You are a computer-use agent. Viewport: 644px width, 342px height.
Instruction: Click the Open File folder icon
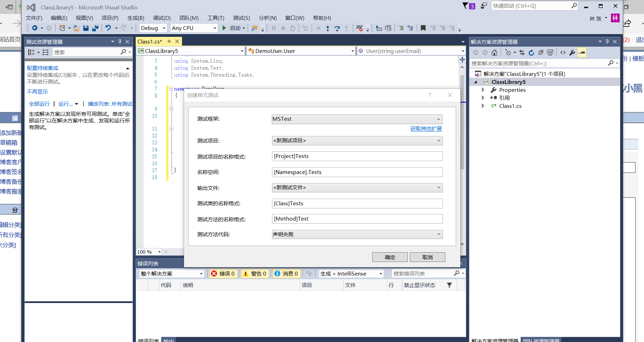pyautogui.click(x=77, y=28)
